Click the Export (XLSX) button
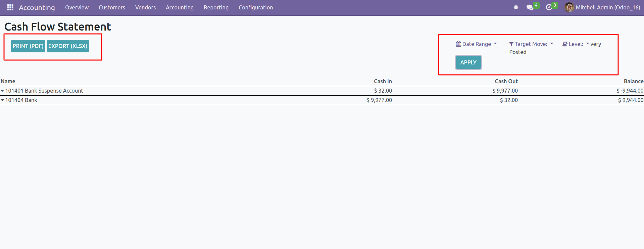This screenshot has height=249, width=644. coord(68,46)
